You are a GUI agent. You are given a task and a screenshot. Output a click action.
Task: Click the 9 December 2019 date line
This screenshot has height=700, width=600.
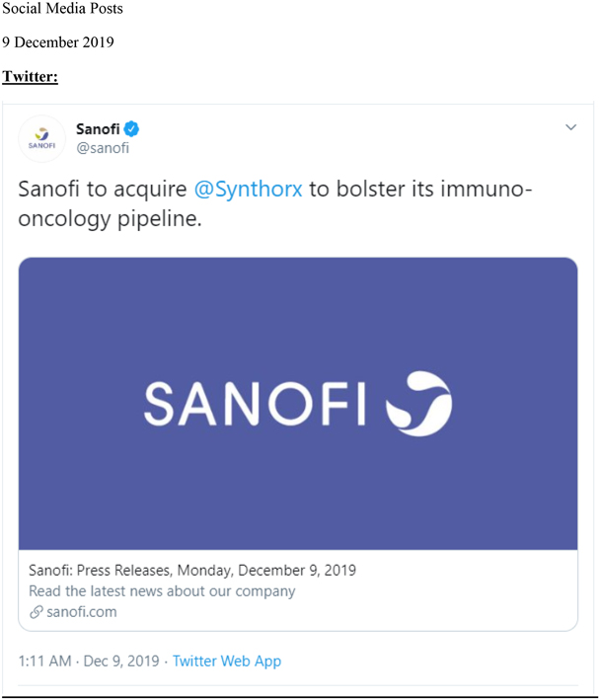pos(57,42)
